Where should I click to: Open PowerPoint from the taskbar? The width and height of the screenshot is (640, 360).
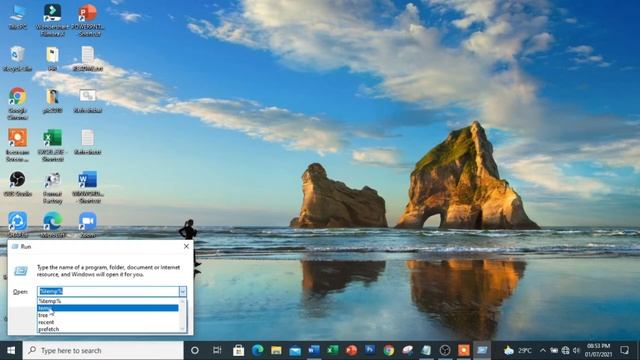point(351,350)
